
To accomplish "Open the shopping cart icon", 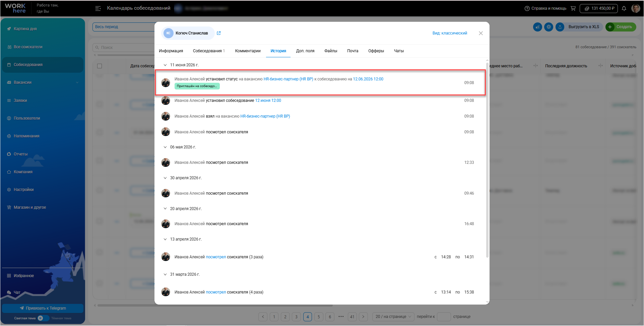I will coord(573,8).
